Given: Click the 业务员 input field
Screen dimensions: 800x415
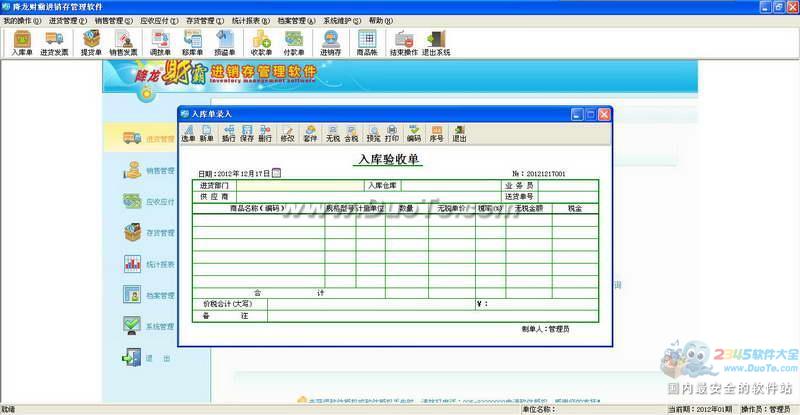Looking at the screenshot, I should click(567, 185).
